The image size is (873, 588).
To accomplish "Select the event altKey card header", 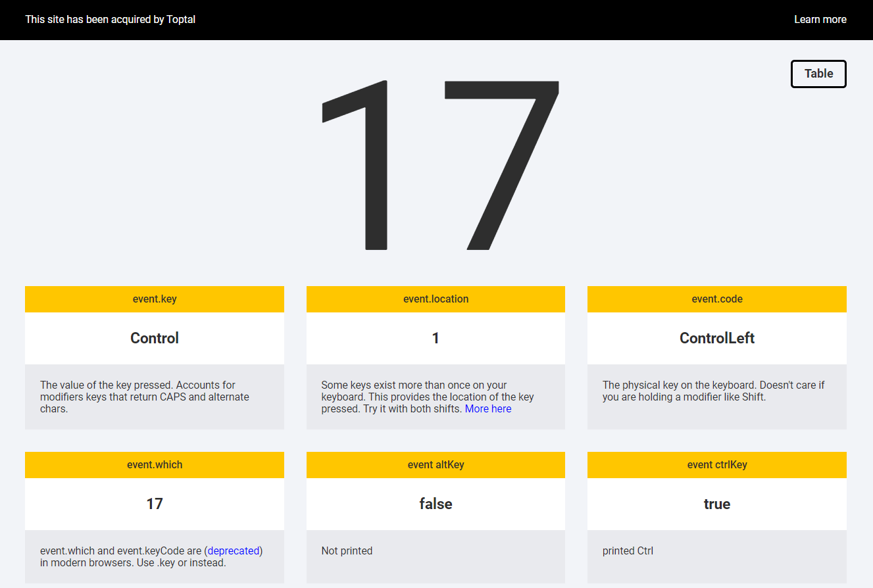I will click(x=436, y=465).
